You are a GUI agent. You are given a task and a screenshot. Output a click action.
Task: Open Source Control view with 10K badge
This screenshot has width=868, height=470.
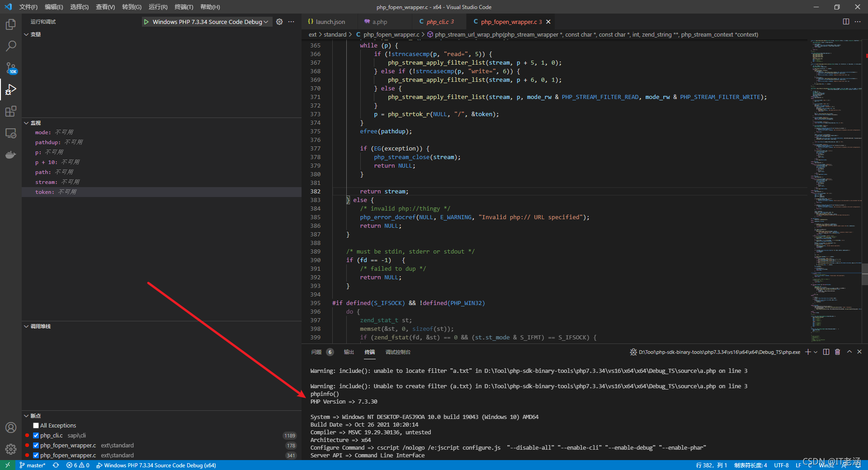tap(11, 68)
